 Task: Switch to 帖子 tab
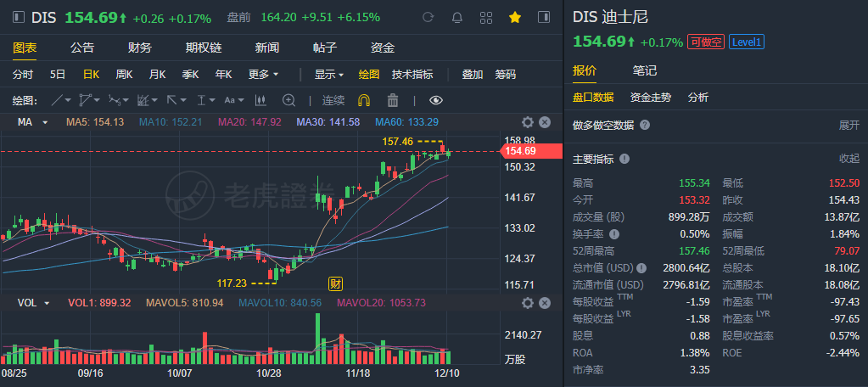325,48
